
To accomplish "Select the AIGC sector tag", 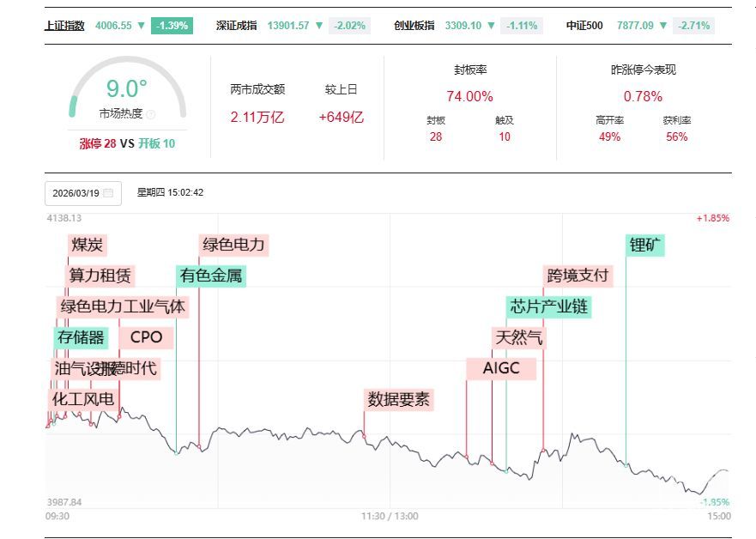I will (x=503, y=368).
